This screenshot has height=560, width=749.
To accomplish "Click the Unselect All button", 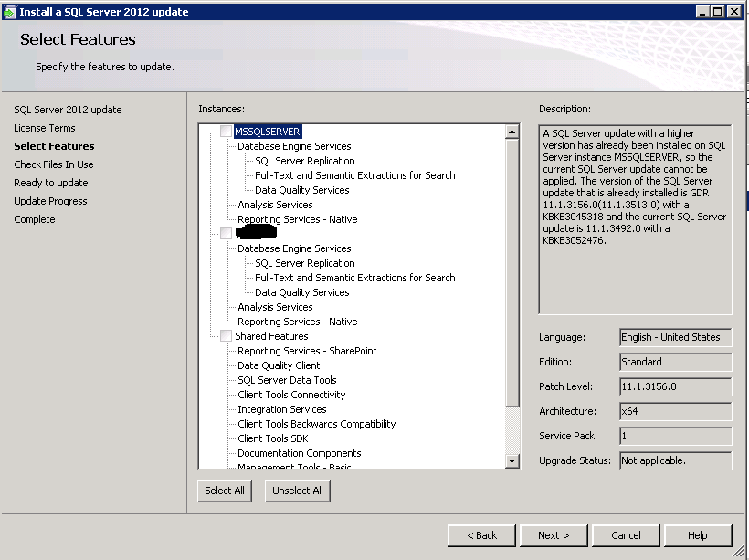I will [x=298, y=491].
